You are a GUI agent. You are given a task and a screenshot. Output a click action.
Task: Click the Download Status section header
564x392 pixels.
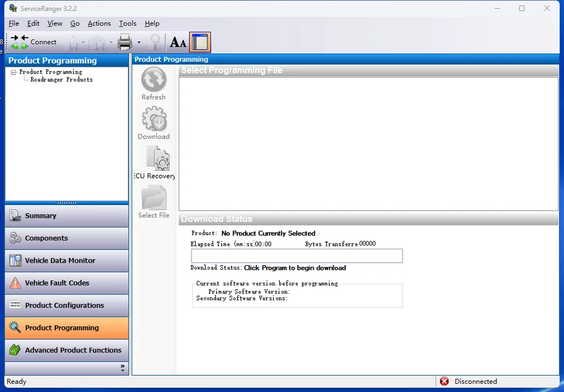point(368,219)
